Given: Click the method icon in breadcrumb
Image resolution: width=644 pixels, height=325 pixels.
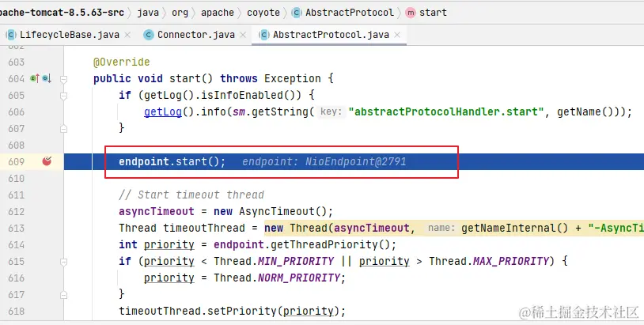Looking at the screenshot, I should (x=411, y=13).
